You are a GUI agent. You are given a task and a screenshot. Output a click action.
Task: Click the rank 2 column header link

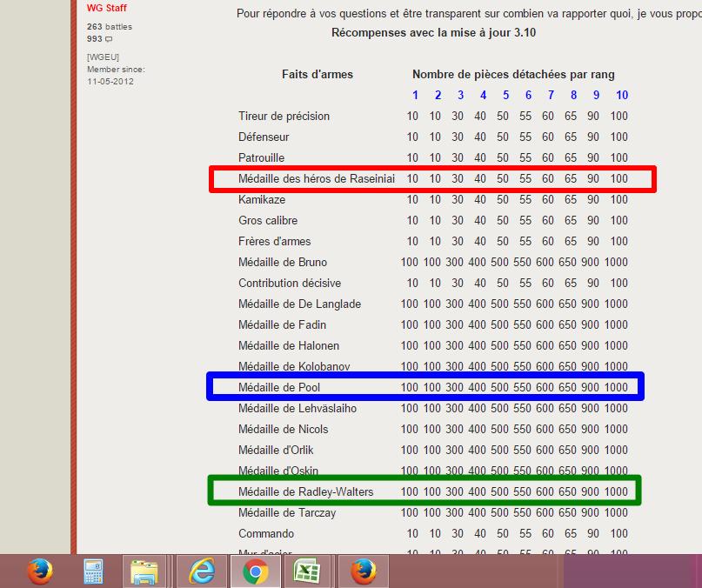click(438, 95)
